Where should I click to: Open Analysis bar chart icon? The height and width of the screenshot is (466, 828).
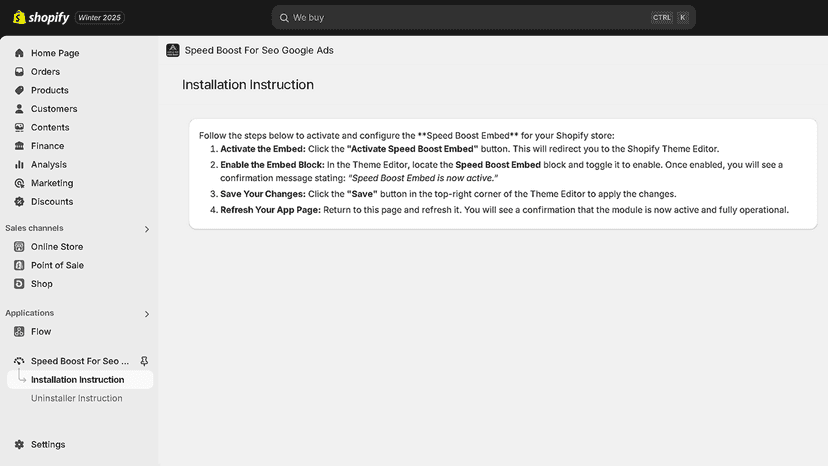(x=20, y=164)
